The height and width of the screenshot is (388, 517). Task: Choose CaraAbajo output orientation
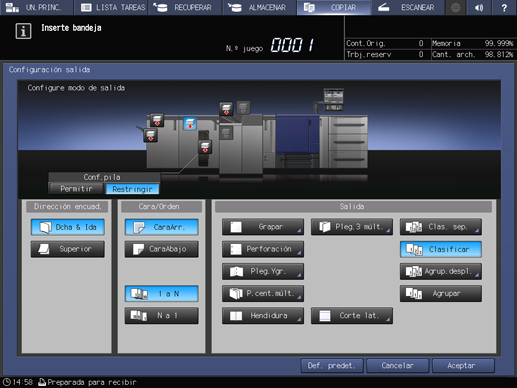162,249
